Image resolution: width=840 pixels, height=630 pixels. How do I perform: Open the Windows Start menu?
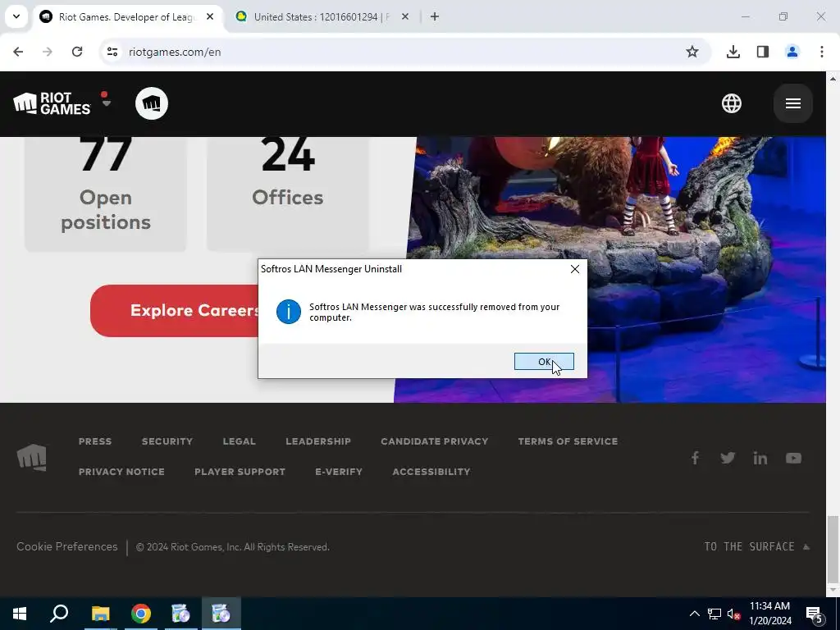[x=20, y=614]
